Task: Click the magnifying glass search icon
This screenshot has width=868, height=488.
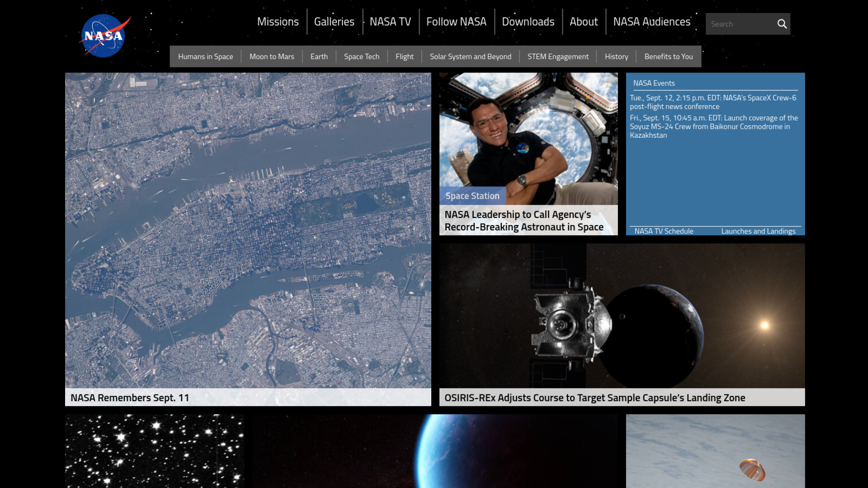Action: [x=782, y=24]
